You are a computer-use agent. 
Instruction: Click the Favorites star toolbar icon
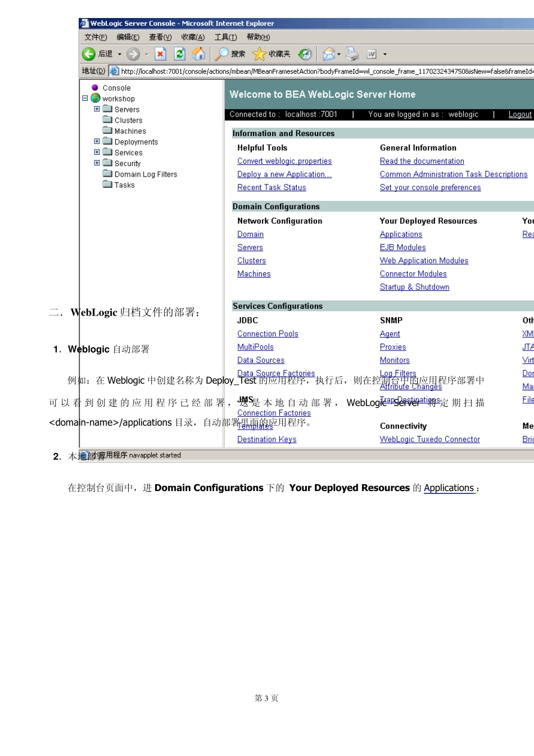pyautogui.click(x=259, y=54)
